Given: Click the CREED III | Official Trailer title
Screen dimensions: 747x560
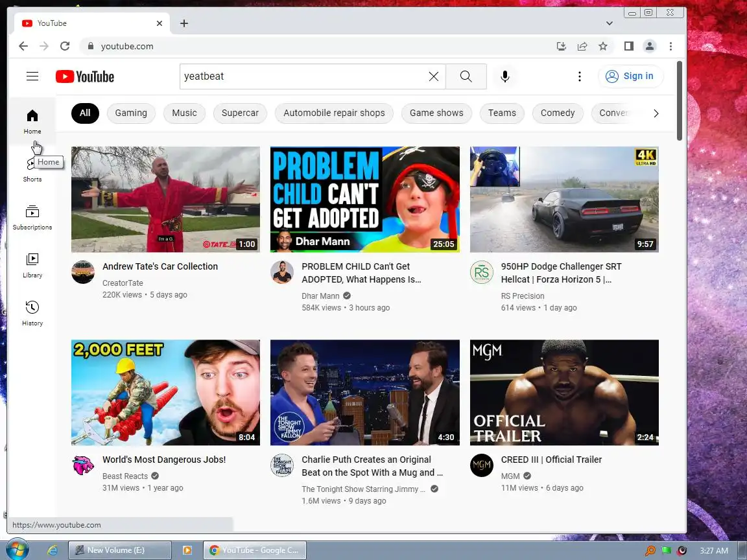Looking at the screenshot, I should pyautogui.click(x=551, y=460).
